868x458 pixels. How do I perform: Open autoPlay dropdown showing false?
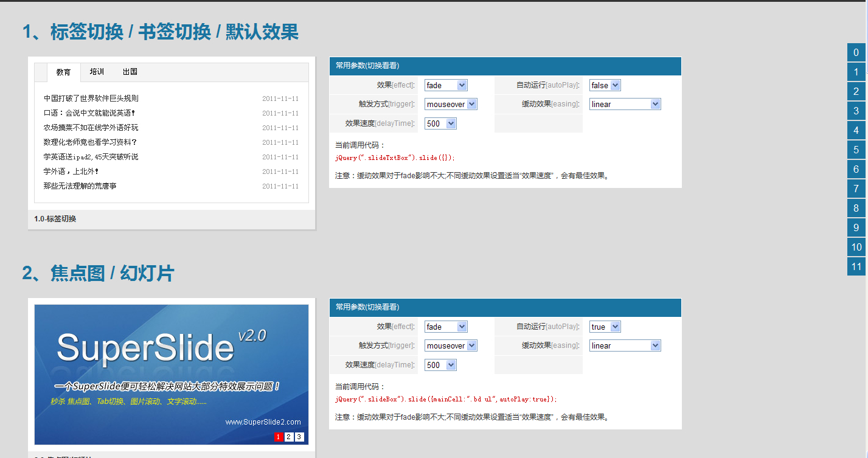click(605, 85)
